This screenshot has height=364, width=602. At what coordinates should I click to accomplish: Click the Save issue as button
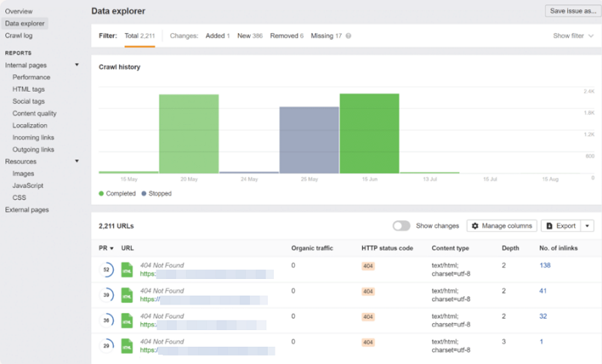click(573, 11)
